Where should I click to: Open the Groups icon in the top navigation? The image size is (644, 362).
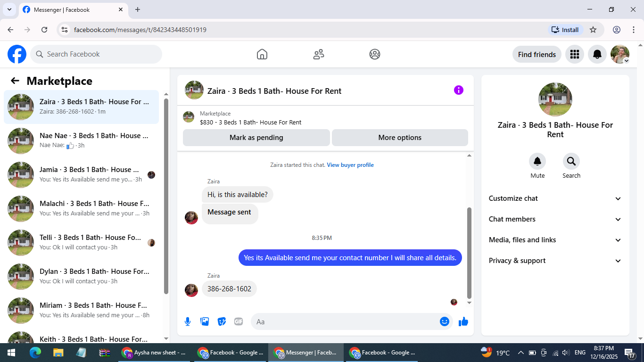point(375,54)
